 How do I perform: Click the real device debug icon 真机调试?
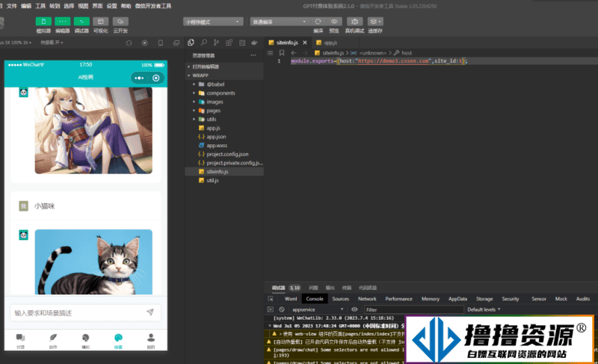(x=354, y=22)
